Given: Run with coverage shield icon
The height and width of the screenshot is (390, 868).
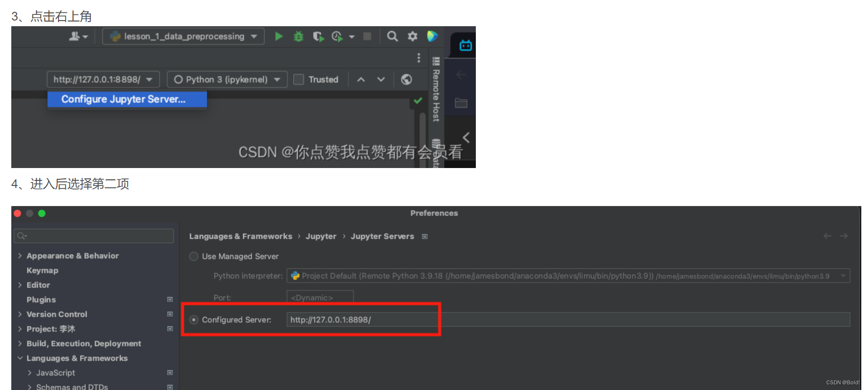Looking at the screenshot, I should click(x=318, y=36).
